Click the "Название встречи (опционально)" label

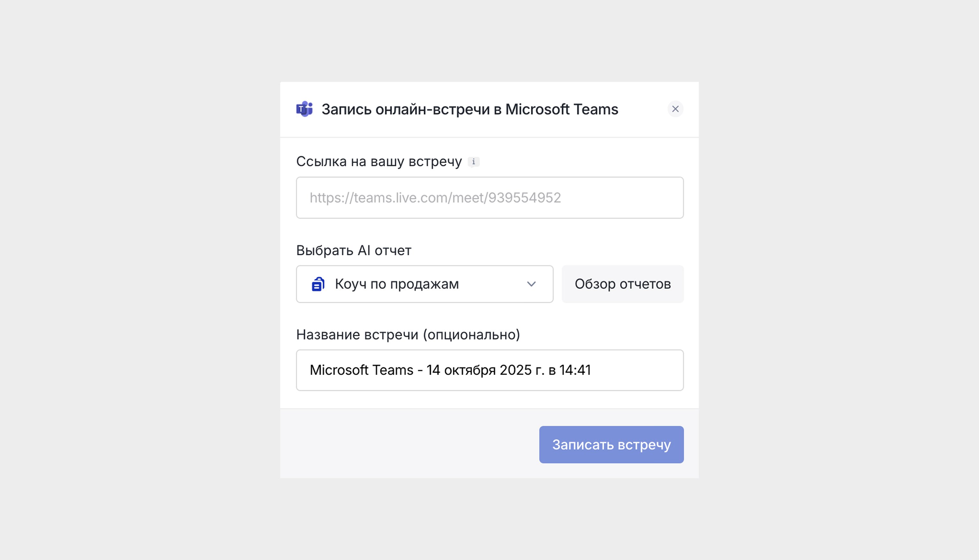pos(408,335)
